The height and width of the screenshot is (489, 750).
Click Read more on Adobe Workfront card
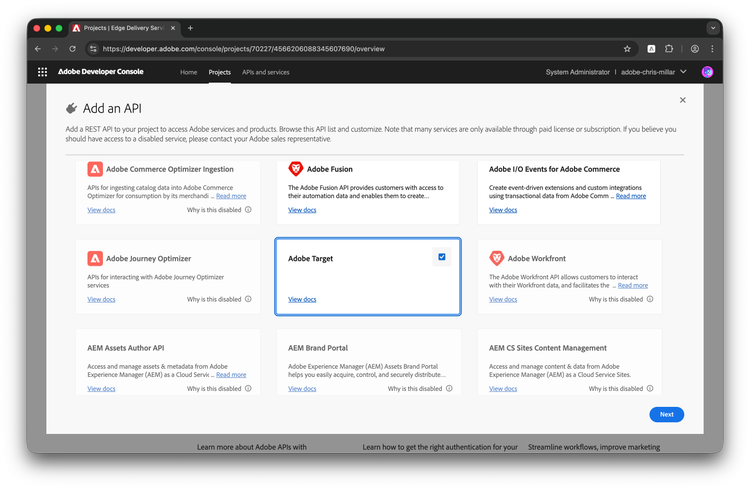coord(633,285)
